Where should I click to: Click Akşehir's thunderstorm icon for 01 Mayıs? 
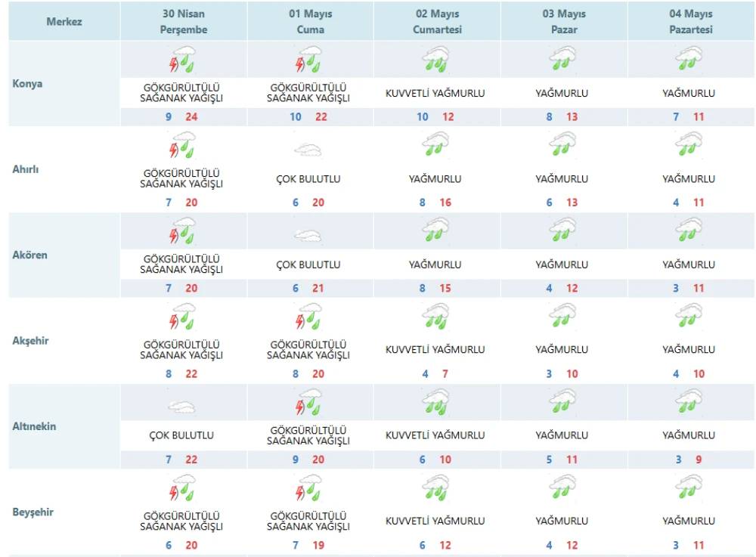[x=309, y=316]
